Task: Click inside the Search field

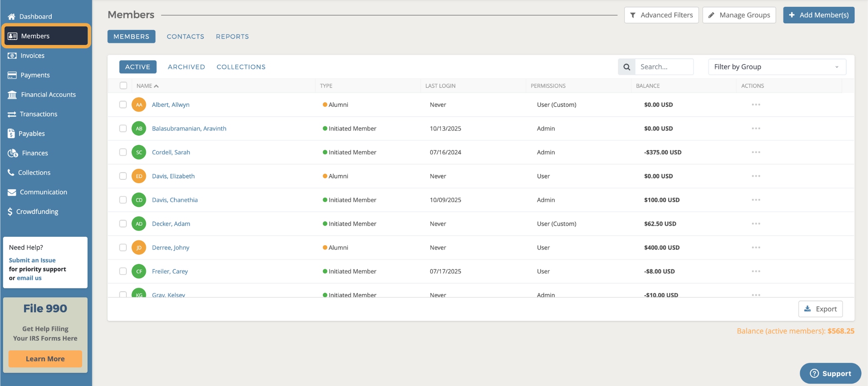Action: pos(664,67)
